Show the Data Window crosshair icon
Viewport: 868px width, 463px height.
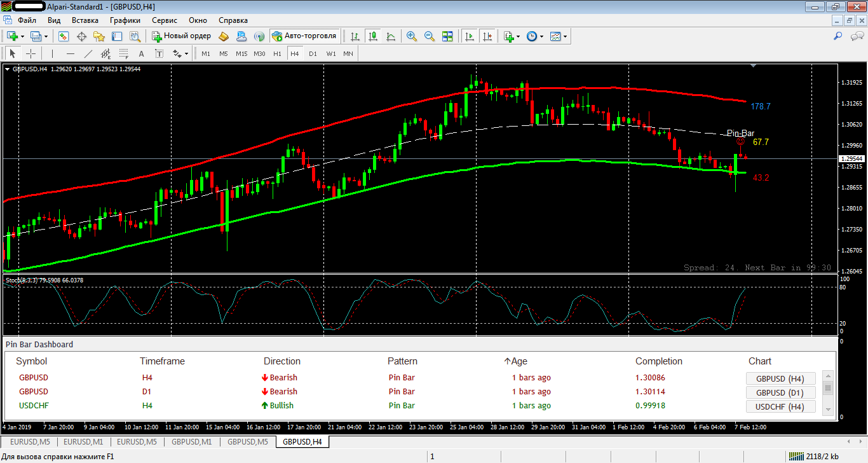(81, 36)
